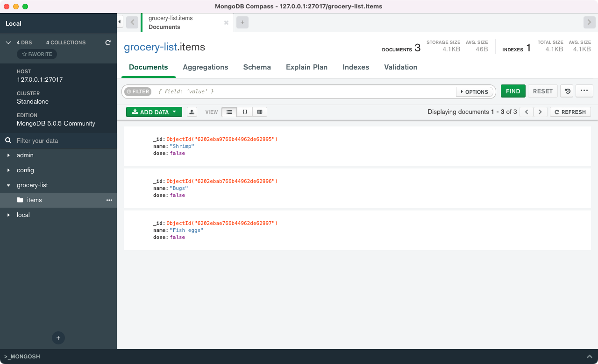Go to the previous tab with left chevron
The image size is (598, 364).
point(132,22)
